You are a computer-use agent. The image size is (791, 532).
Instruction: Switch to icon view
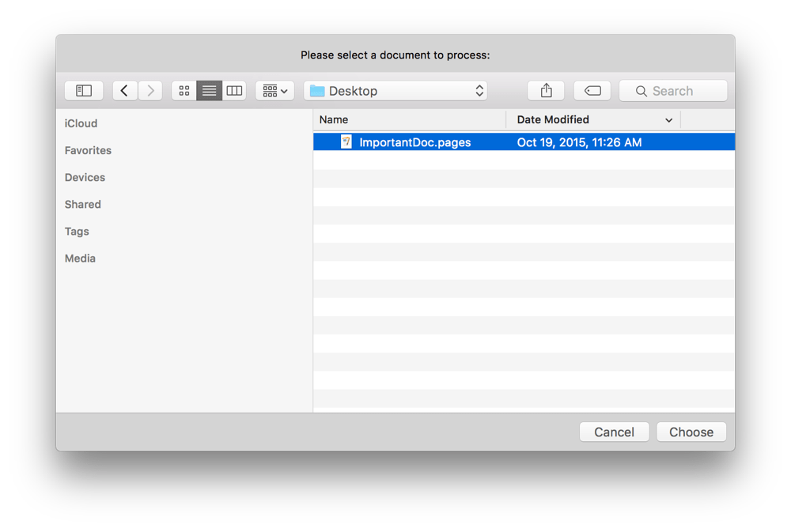point(184,90)
